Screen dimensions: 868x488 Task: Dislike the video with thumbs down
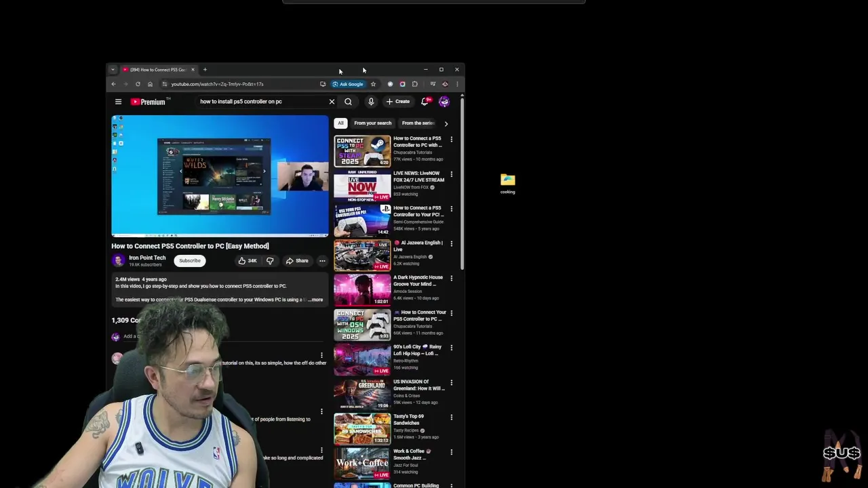point(270,261)
